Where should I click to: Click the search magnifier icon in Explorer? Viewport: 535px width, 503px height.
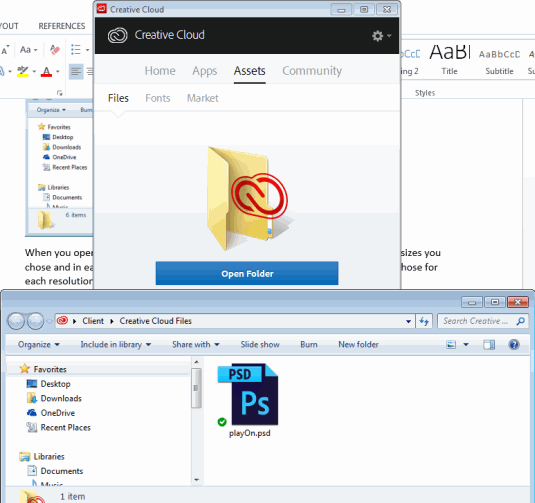click(x=521, y=321)
